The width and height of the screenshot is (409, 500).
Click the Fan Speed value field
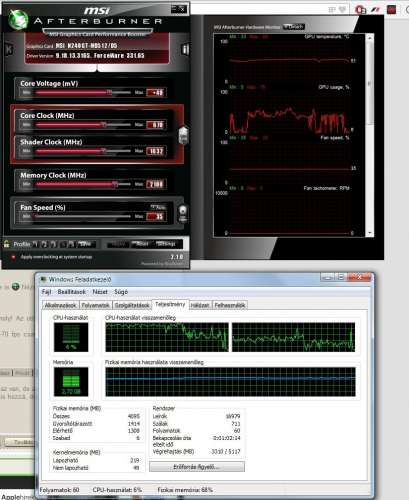[156, 217]
